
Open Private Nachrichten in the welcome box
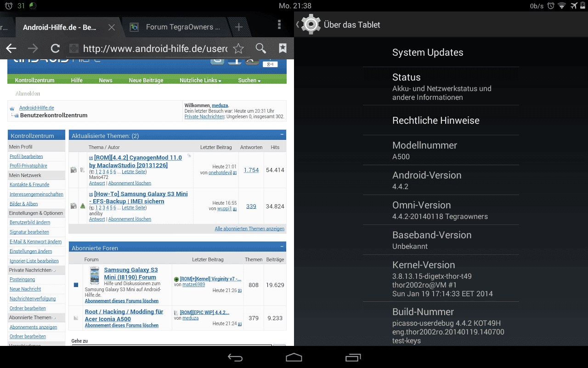(x=204, y=117)
